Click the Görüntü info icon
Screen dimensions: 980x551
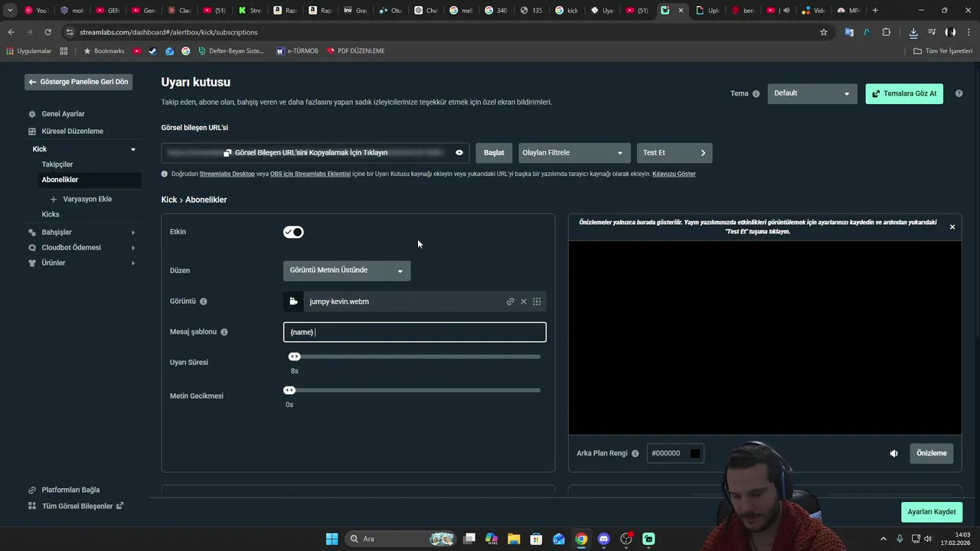(x=204, y=302)
